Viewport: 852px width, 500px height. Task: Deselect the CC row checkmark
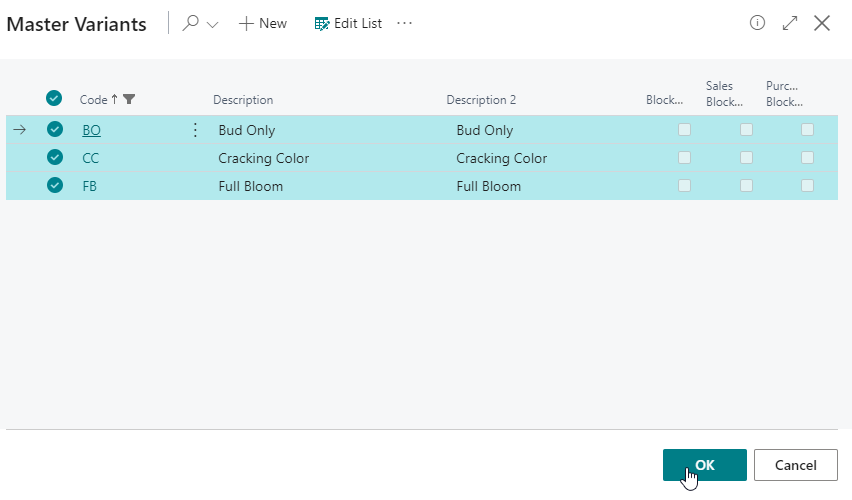(x=55, y=157)
